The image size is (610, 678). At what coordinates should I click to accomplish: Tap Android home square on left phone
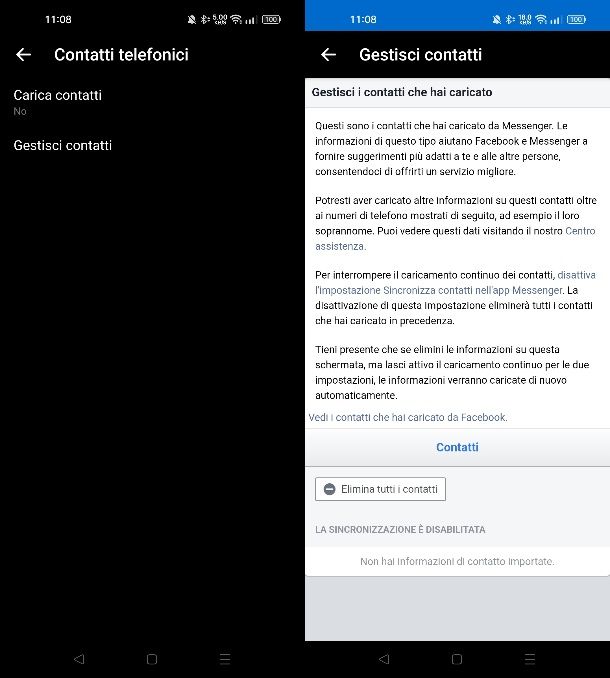pyautogui.click(x=152, y=659)
